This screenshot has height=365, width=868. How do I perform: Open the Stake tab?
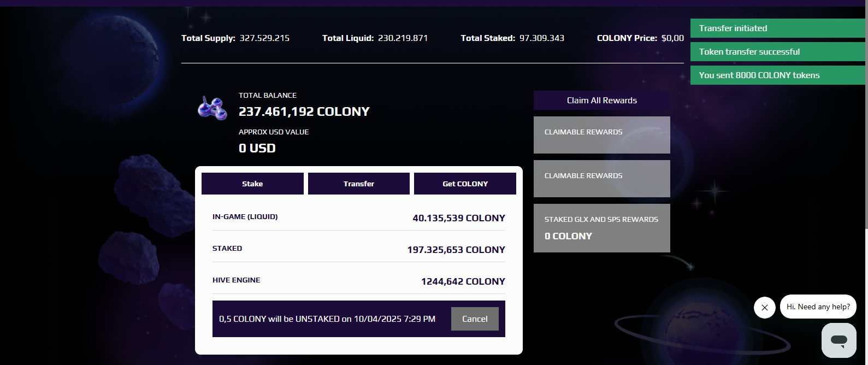click(x=252, y=184)
